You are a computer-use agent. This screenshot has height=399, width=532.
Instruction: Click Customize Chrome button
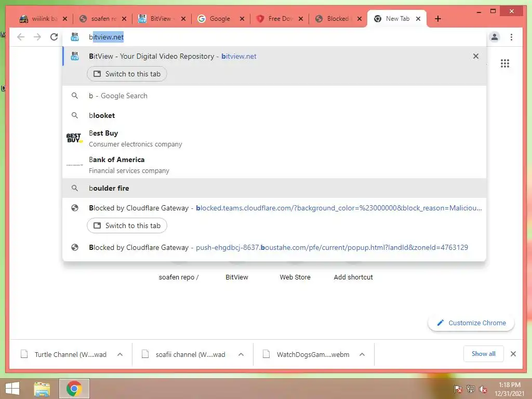(x=471, y=323)
